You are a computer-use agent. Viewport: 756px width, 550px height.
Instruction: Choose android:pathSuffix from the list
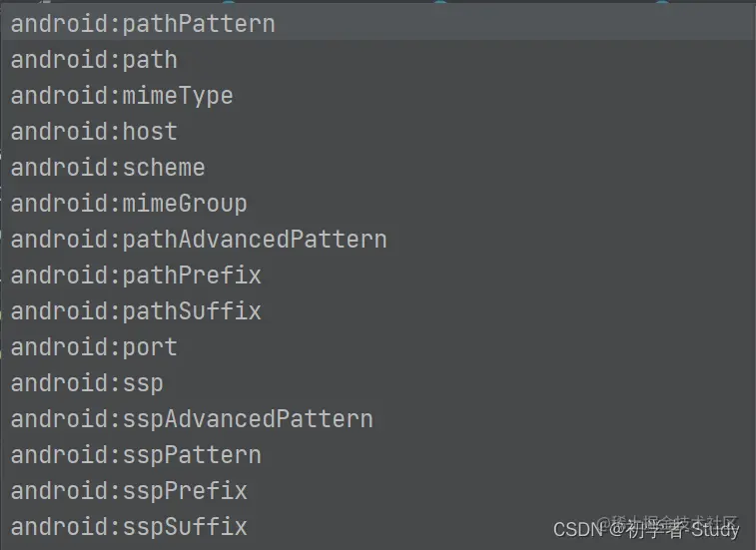coord(136,311)
